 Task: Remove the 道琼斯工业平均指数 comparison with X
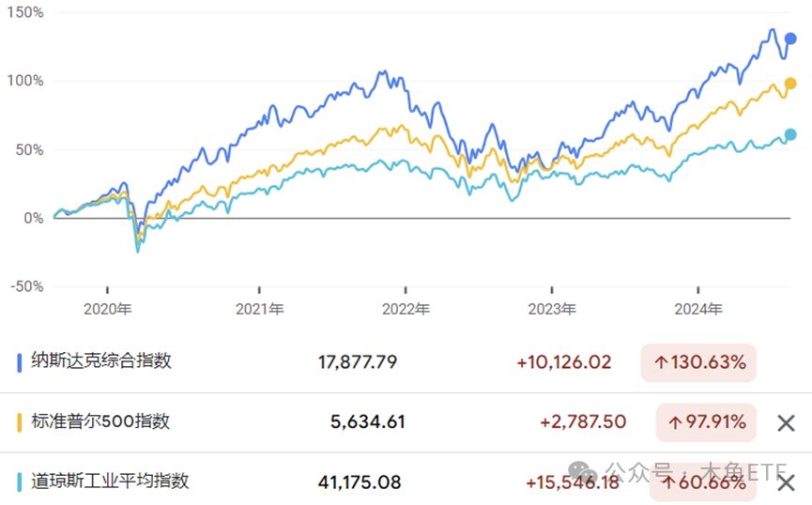[x=786, y=483]
